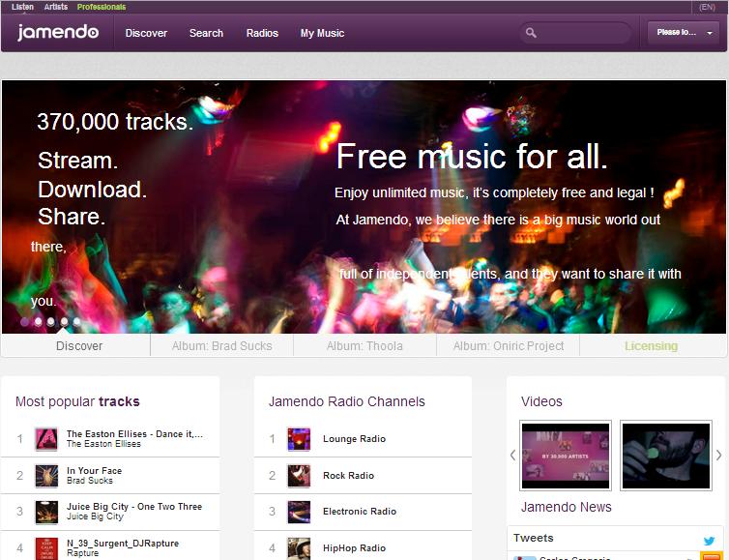Open the Electronic Radio link
Screen dimensions: 729x560
[360, 512]
